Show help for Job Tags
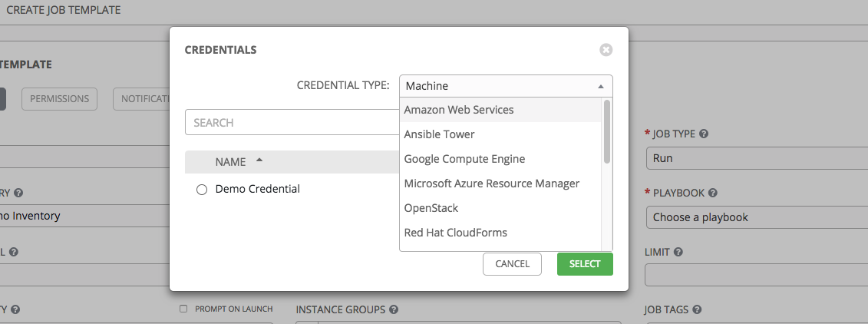Screen dimensions: 868x324 point(697,310)
